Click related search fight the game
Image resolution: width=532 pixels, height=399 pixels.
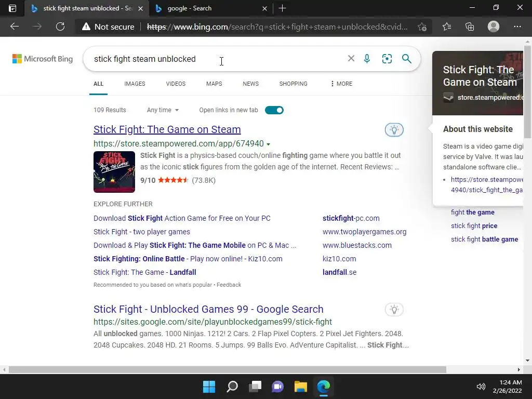click(473, 212)
